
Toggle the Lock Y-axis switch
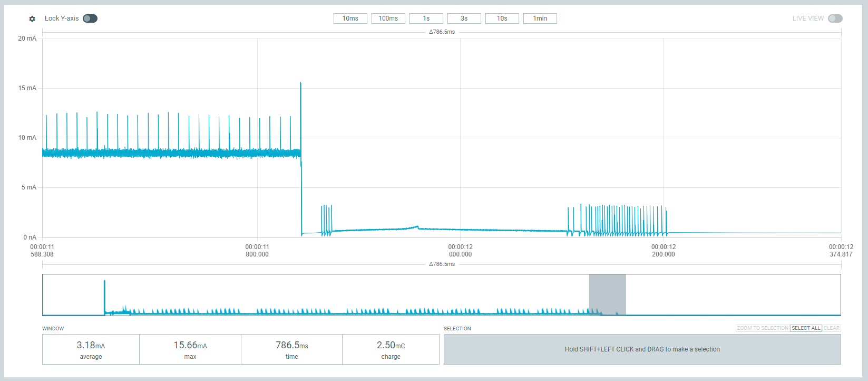(x=90, y=18)
